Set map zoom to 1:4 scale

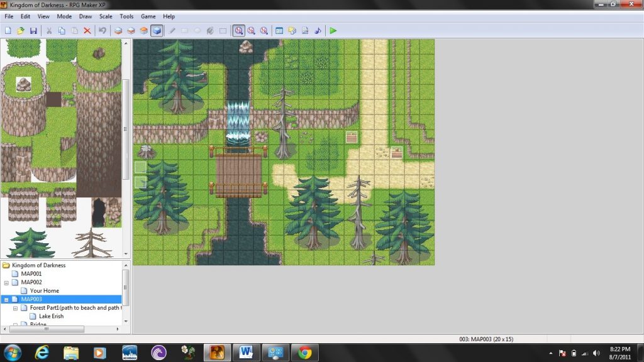tap(264, 31)
